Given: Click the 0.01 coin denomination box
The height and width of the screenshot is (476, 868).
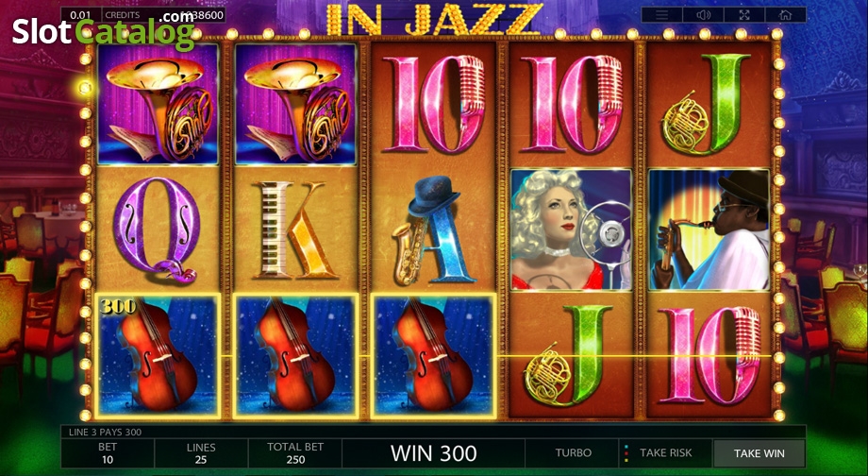Looking at the screenshot, I should click(81, 15).
